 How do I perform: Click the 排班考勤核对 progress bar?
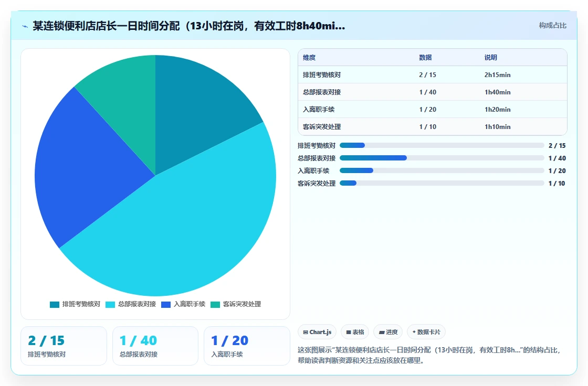(442, 145)
